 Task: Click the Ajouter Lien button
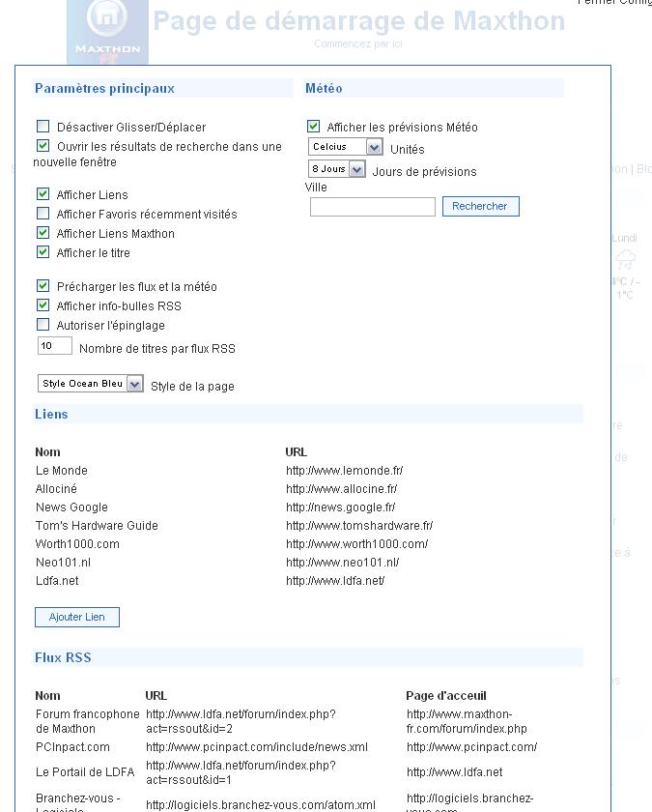pos(77,618)
